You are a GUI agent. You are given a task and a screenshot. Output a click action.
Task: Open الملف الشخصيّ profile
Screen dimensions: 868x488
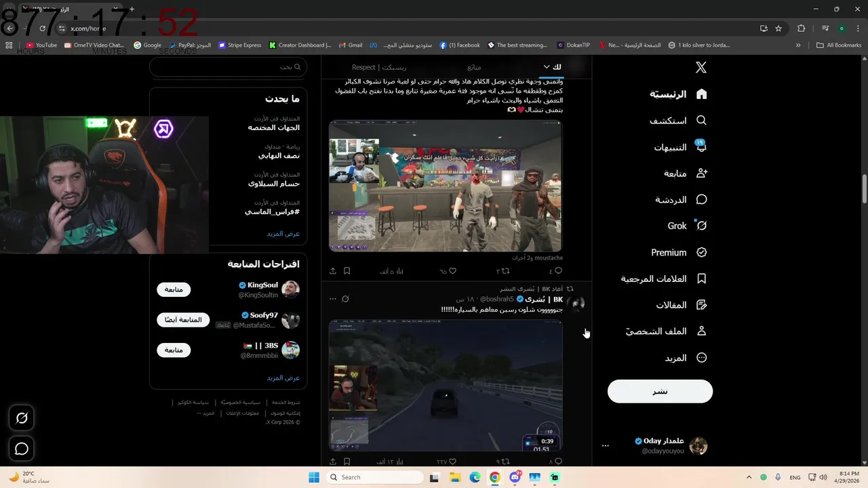(x=667, y=331)
